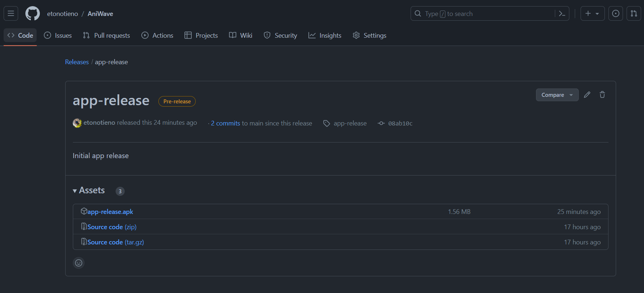This screenshot has height=293, width=644.
Task: Open the app-release tag link
Action: pyautogui.click(x=350, y=123)
